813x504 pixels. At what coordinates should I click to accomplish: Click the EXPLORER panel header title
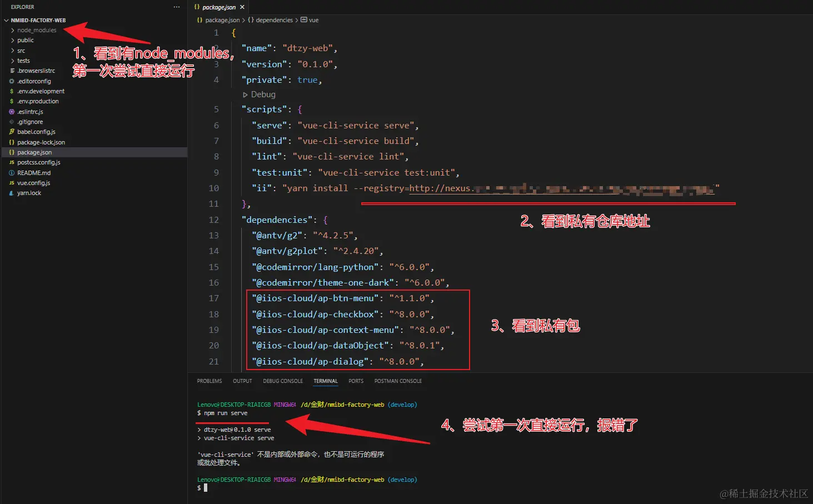[22, 7]
